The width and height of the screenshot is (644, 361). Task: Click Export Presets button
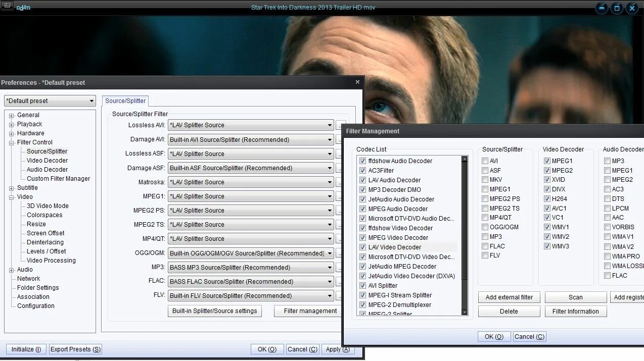[x=75, y=349]
